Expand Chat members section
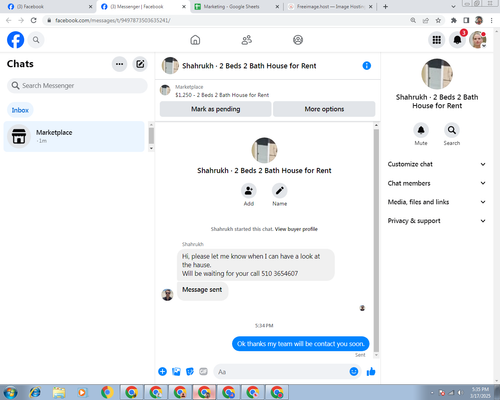Image resolution: width=500 pixels, height=400 pixels. point(436,183)
